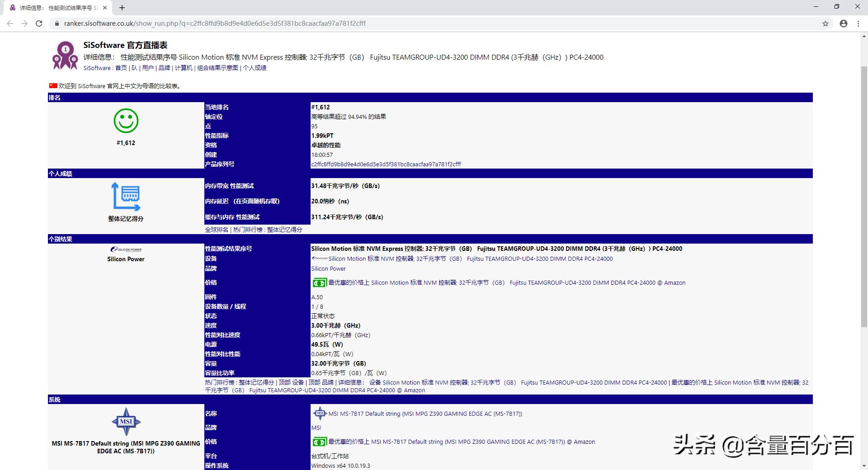Click the A.50 firmware value

click(x=317, y=297)
